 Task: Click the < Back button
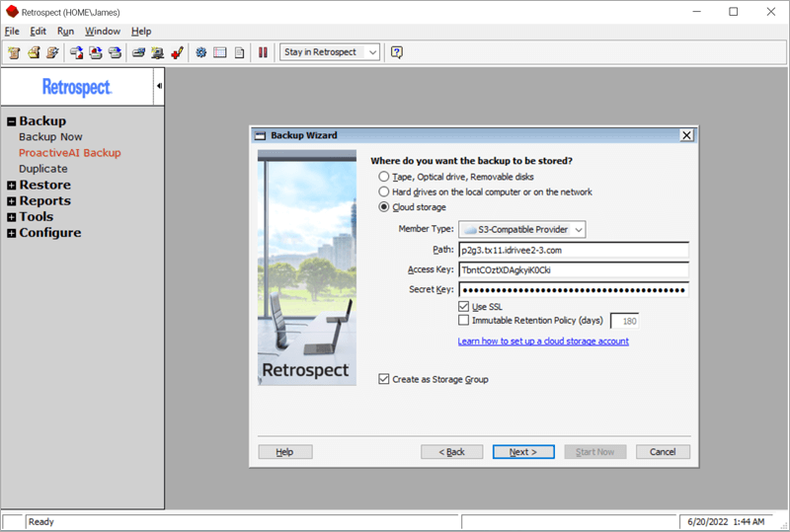pos(452,452)
